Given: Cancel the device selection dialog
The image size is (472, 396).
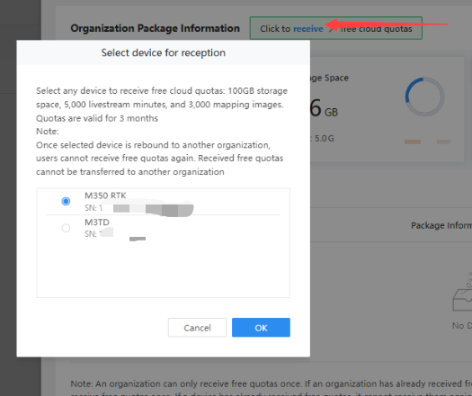Looking at the screenshot, I should click(197, 328).
